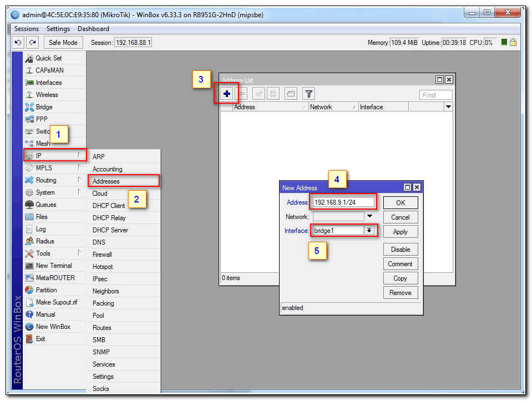
Task: Open Manual from the sidebar
Action: [x=54, y=314]
